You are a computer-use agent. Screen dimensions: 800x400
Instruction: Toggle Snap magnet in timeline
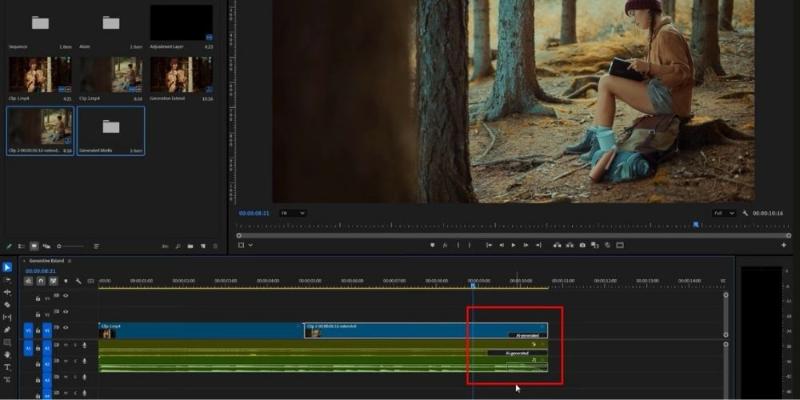tap(39, 281)
